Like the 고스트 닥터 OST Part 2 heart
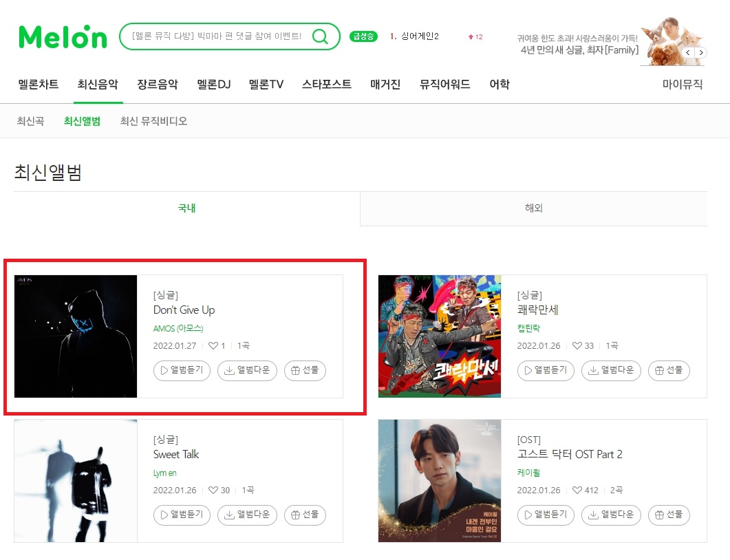The width and height of the screenshot is (730, 560). pos(577,490)
